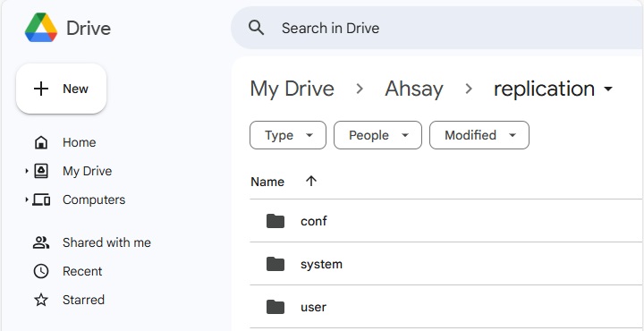Click the Home house icon
Screen dimensions: 644x331
pos(41,142)
